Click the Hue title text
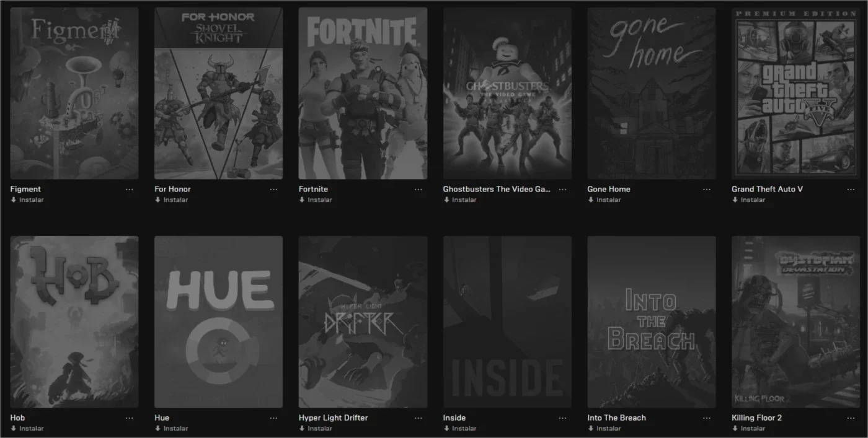Viewport: 868px width, 438px height. point(162,418)
